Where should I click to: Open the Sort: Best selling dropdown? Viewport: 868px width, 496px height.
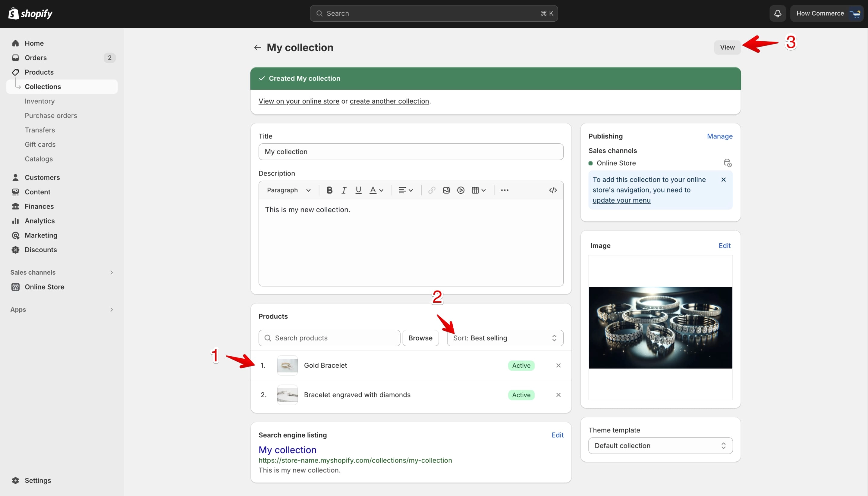(x=505, y=338)
